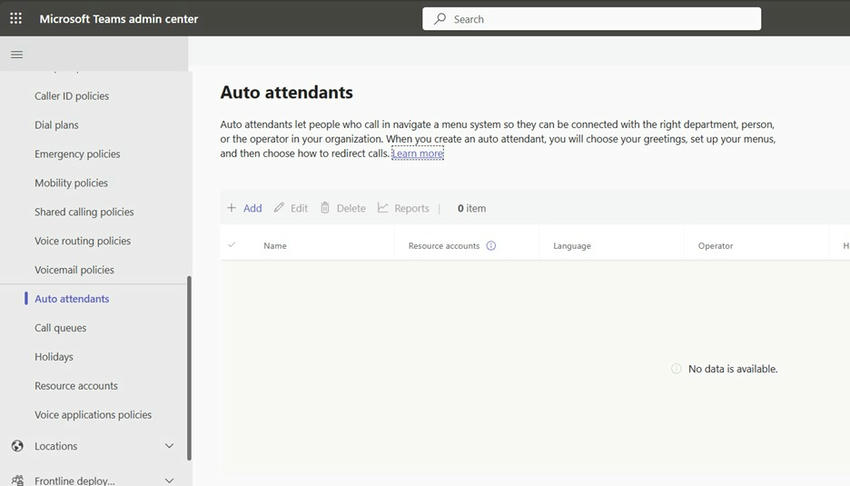Image resolution: width=850 pixels, height=486 pixels.
Task: Open Resource accounts in sidebar
Action: click(76, 386)
